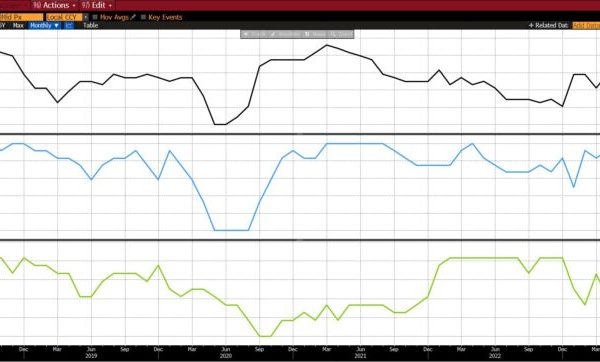
Task: Click the Mid Px field
Action: click(21, 17)
